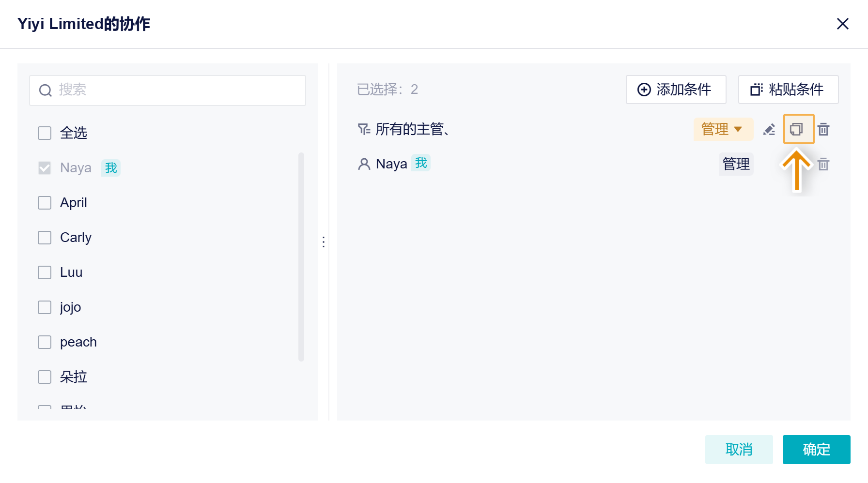Click the dialog title Yiyi Limited的协作

coord(83,24)
